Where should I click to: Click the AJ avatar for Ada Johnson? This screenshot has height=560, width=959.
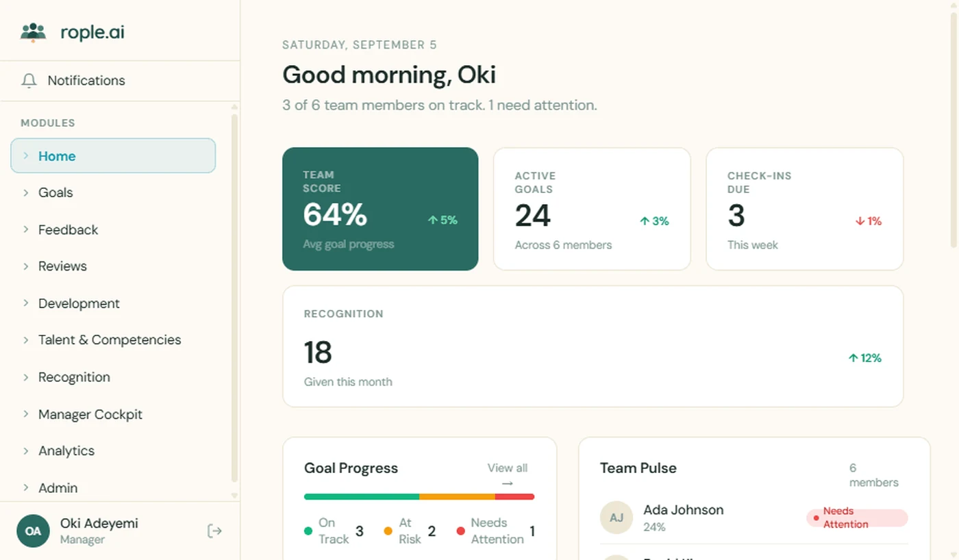click(616, 518)
